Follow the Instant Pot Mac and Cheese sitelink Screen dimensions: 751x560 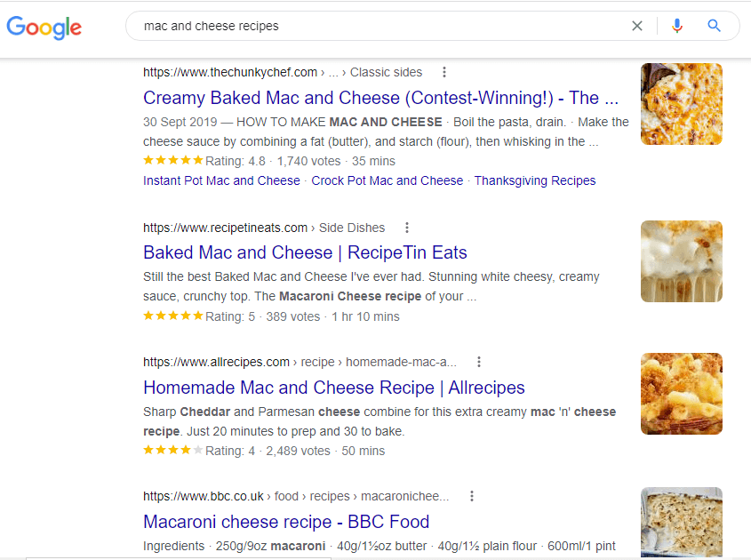pos(221,180)
